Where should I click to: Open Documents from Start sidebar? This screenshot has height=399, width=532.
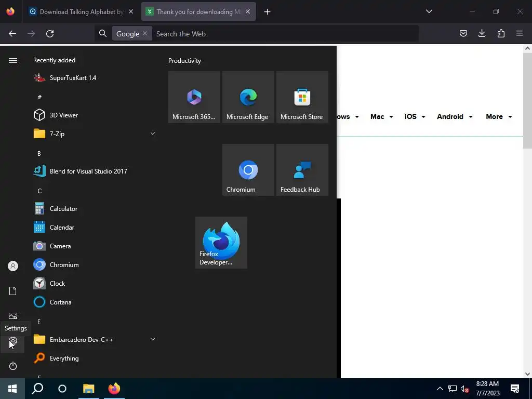coord(13,291)
